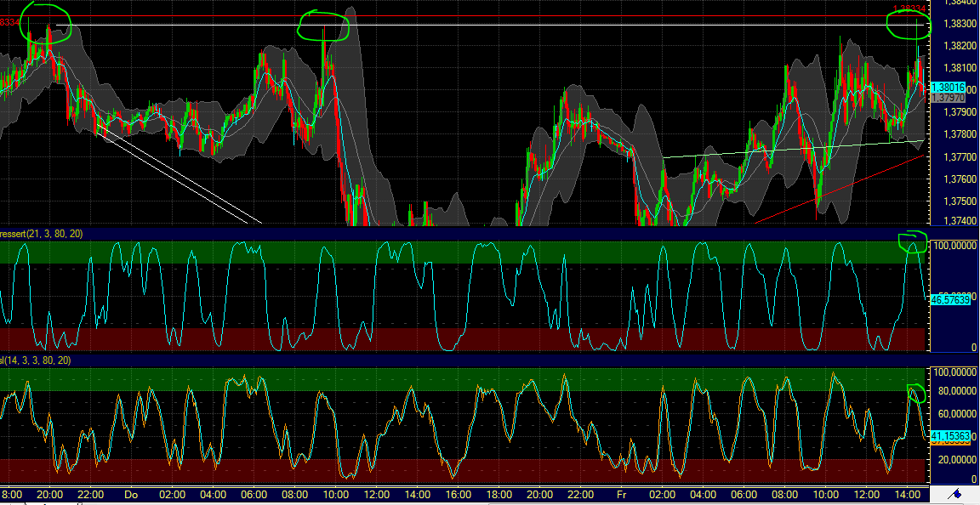Screen dimensions: 980x505
Task: Click the gray price label 1,37970
Action: point(949,98)
